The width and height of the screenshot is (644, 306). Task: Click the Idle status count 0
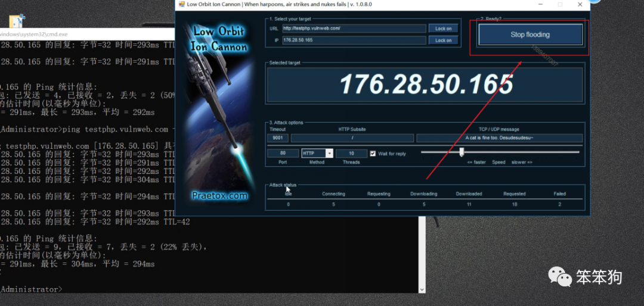click(x=289, y=204)
